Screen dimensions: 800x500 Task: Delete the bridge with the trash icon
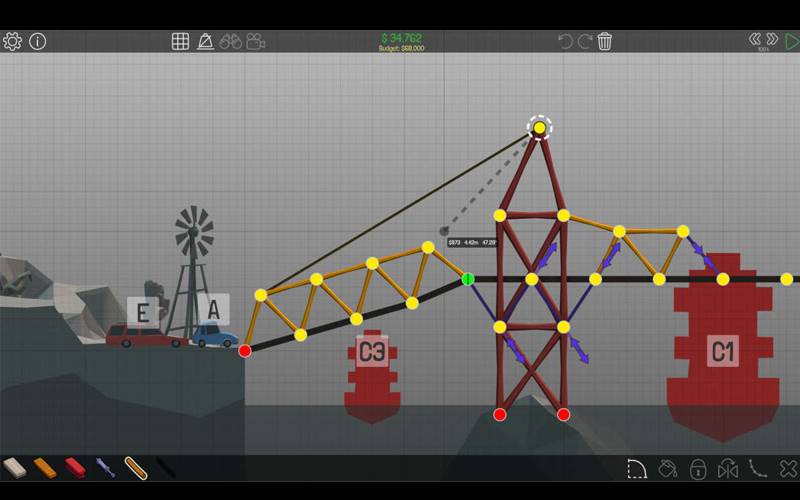(x=605, y=41)
